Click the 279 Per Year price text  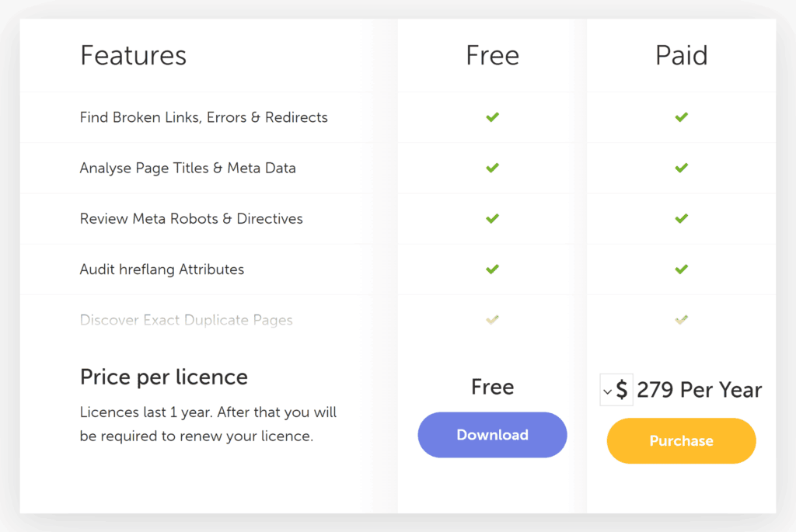tap(698, 390)
